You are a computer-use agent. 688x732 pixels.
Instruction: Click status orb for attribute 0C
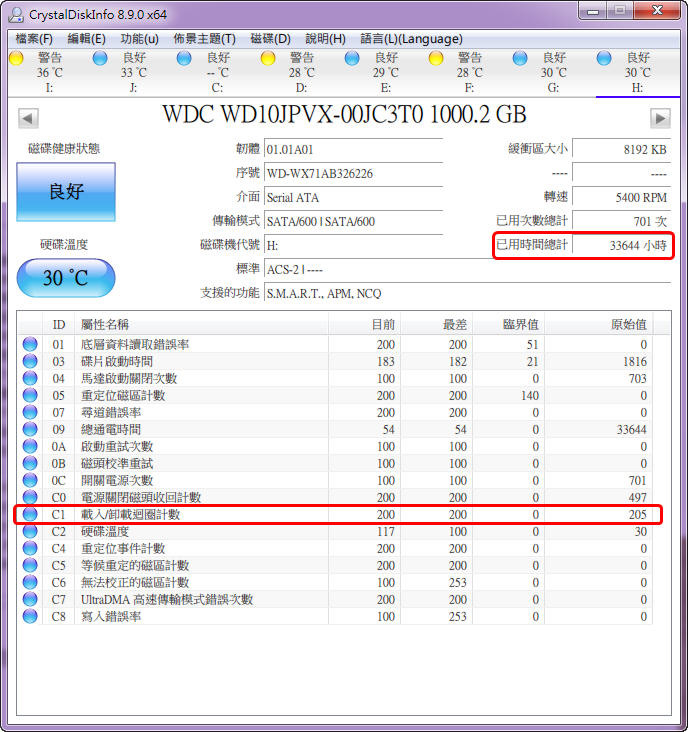tap(30, 480)
